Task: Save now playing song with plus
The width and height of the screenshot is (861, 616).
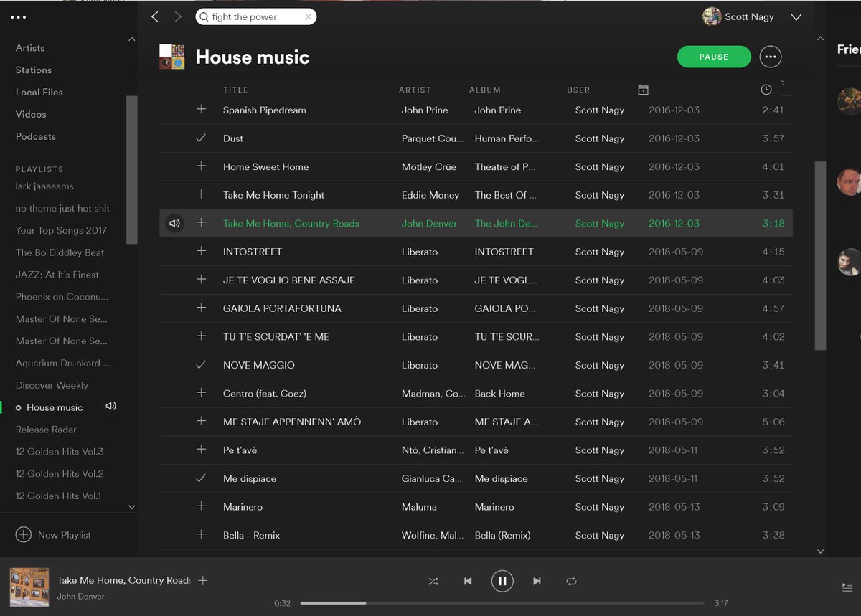Action: (x=203, y=581)
